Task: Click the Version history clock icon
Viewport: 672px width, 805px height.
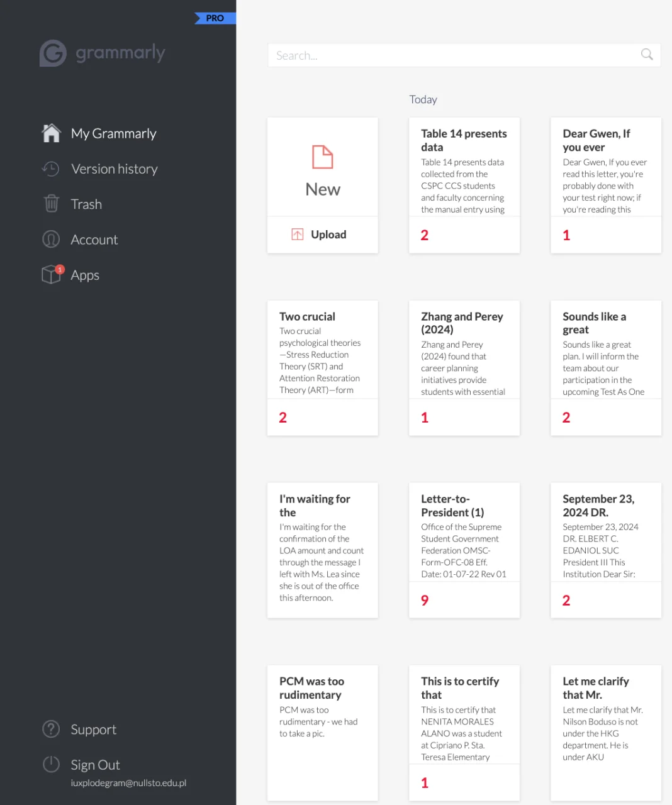Action: tap(50, 169)
